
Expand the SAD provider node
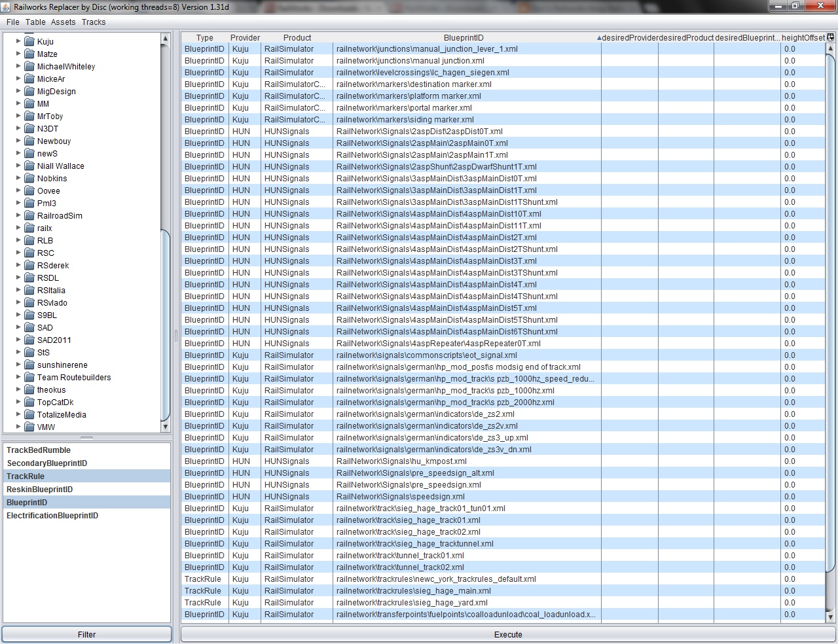[x=18, y=327]
